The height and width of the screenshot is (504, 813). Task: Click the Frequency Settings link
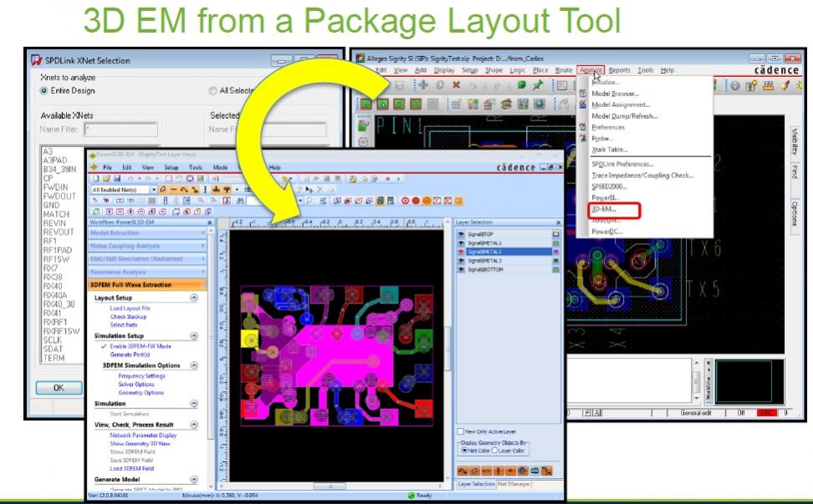[x=141, y=376]
